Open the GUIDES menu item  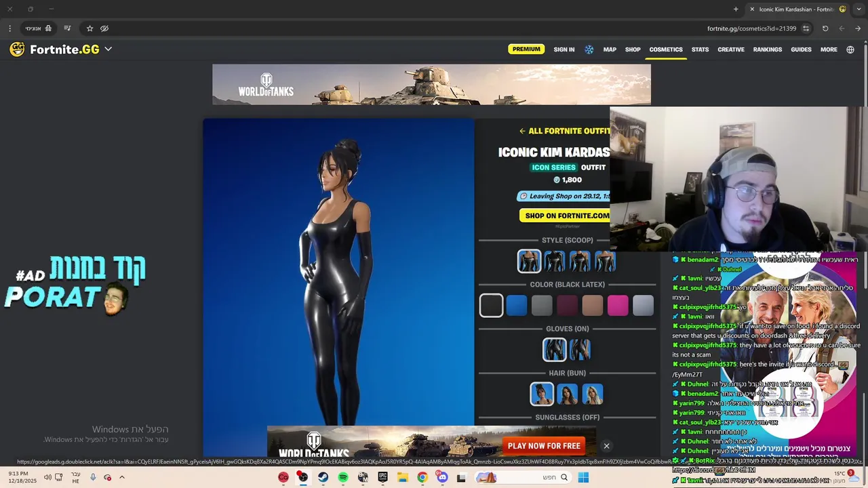[x=801, y=49]
